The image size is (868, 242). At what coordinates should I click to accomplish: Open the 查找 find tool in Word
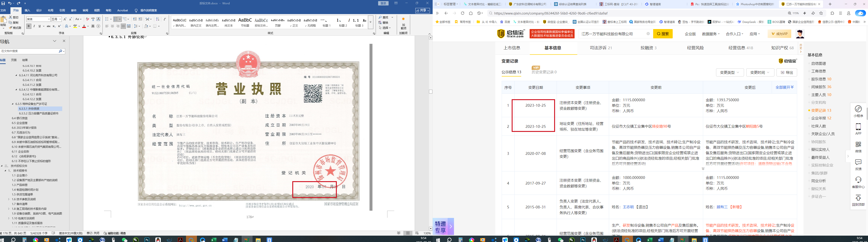click(x=383, y=17)
